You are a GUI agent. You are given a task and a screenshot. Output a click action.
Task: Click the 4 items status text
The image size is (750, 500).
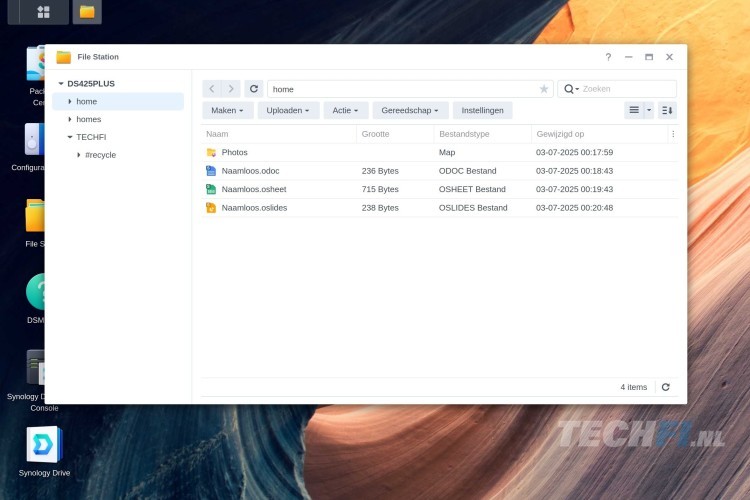pyautogui.click(x=634, y=387)
